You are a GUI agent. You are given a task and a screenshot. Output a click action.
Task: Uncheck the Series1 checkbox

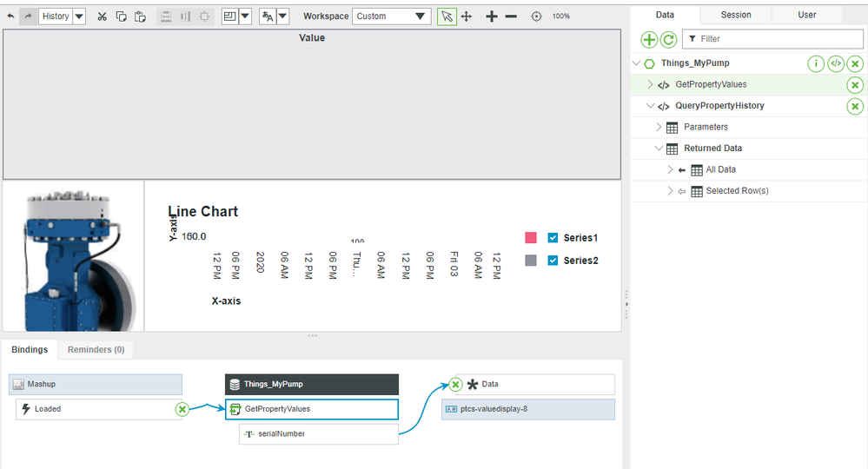(x=553, y=238)
